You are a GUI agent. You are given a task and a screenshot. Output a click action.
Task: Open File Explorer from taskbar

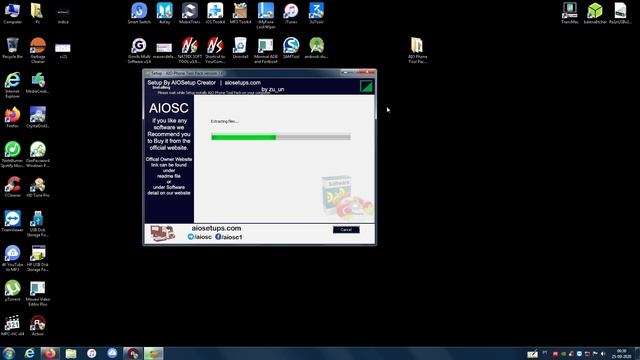tap(71, 353)
